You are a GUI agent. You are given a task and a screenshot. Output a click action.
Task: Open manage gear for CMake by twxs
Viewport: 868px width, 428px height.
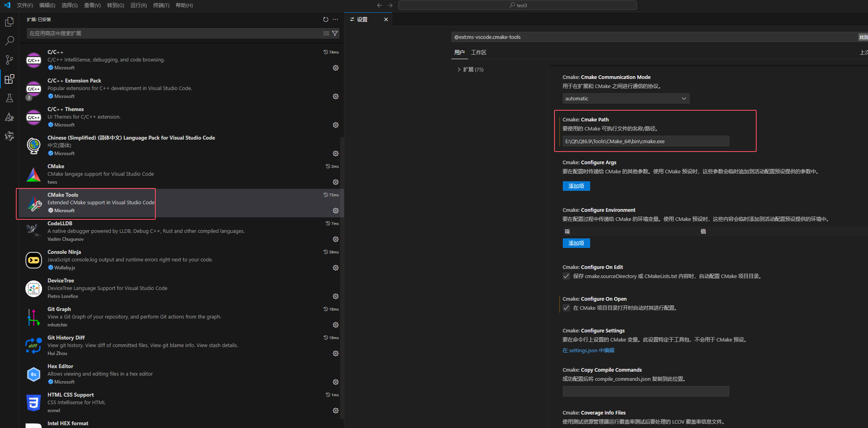[336, 182]
